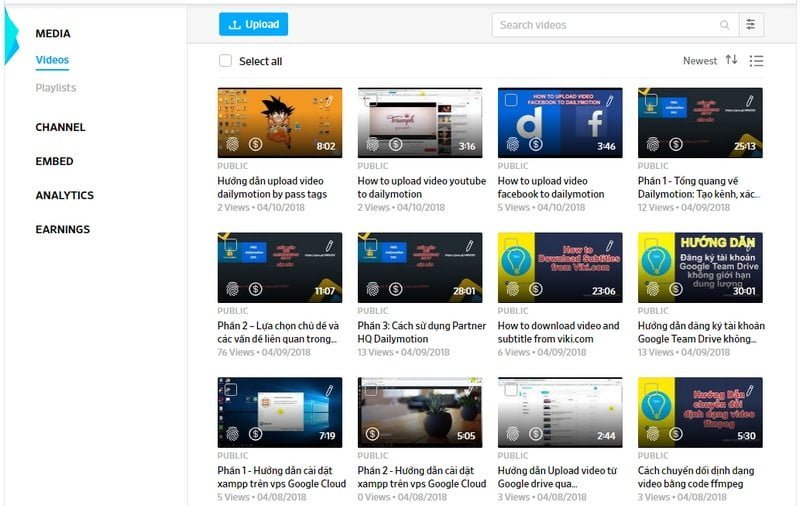Open title 'Cách chuyển đổi định dạng video bằng code ffmpeg'
Viewport: 800px width, 506px height.
[x=695, y=477]
